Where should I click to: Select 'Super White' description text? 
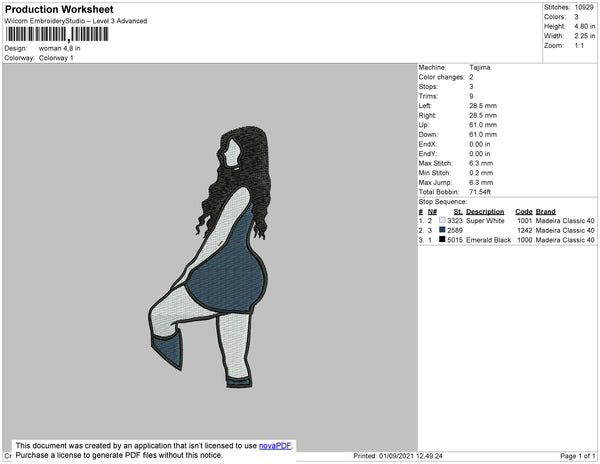point(485,221)
